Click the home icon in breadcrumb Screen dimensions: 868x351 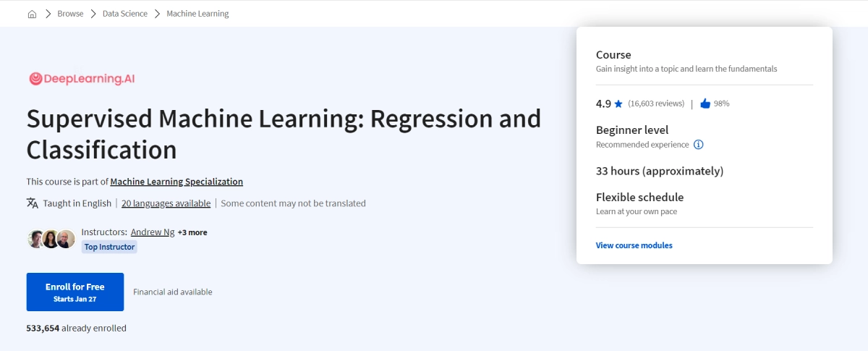(x=32, y=14)
